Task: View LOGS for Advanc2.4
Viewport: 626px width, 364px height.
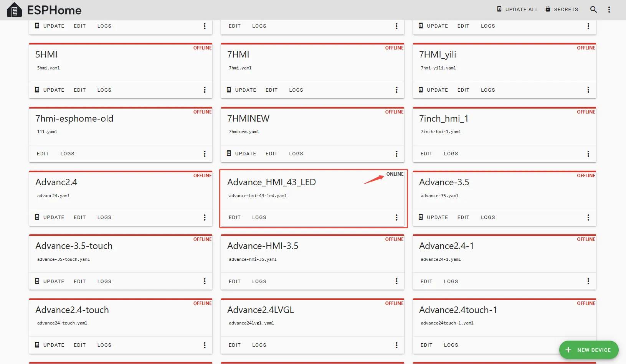Action: click(x=104, y=217)
